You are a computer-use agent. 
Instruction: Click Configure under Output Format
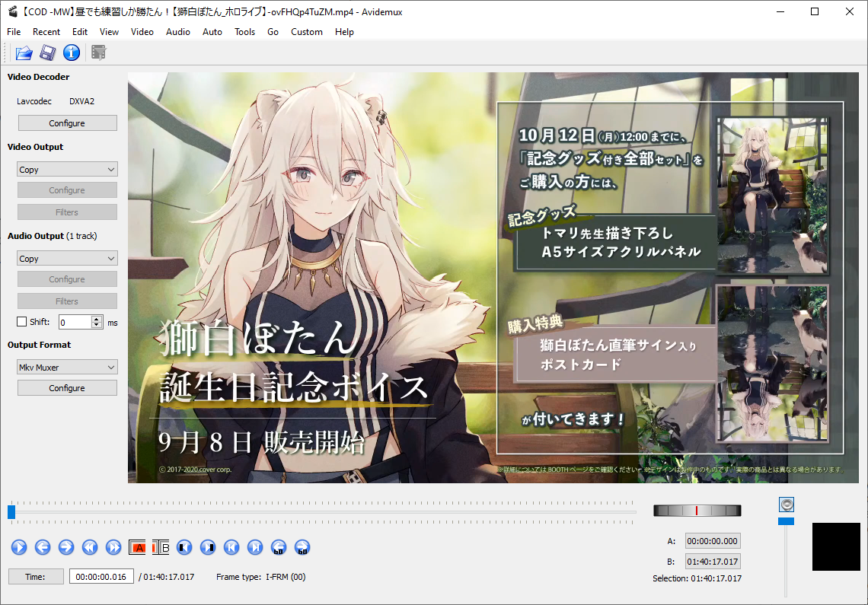(67, 388)
